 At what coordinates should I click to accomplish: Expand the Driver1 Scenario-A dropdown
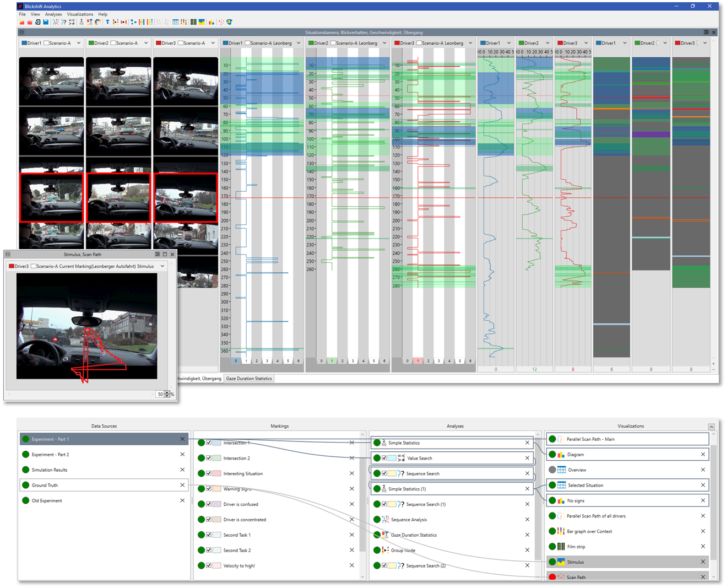click(79, 43)
